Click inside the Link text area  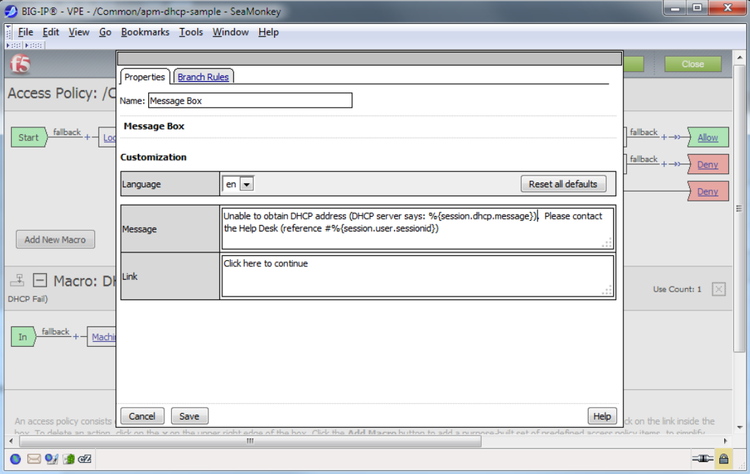point(417,276)
